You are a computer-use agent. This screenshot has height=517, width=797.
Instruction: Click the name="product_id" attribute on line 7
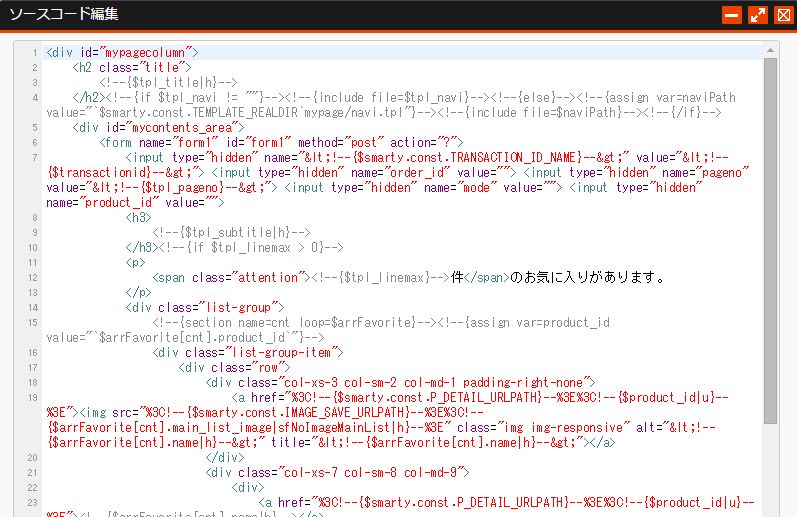pos(102,202)
